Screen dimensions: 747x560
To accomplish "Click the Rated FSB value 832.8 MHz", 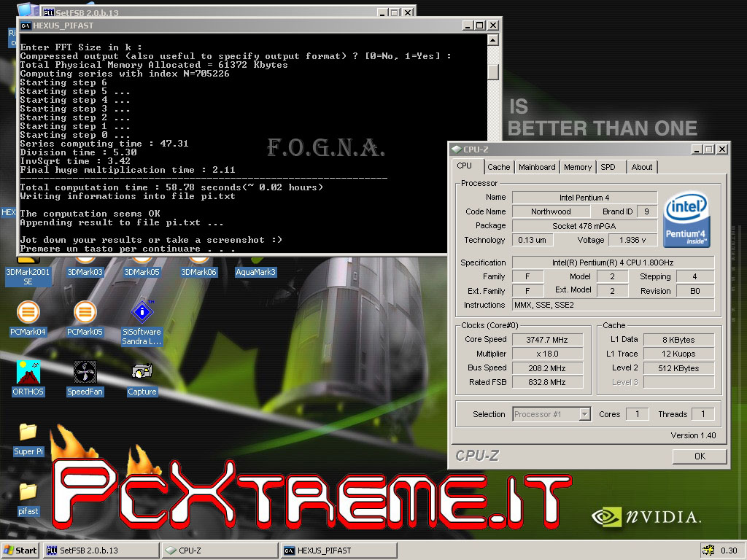I will [x=547, y=382].
